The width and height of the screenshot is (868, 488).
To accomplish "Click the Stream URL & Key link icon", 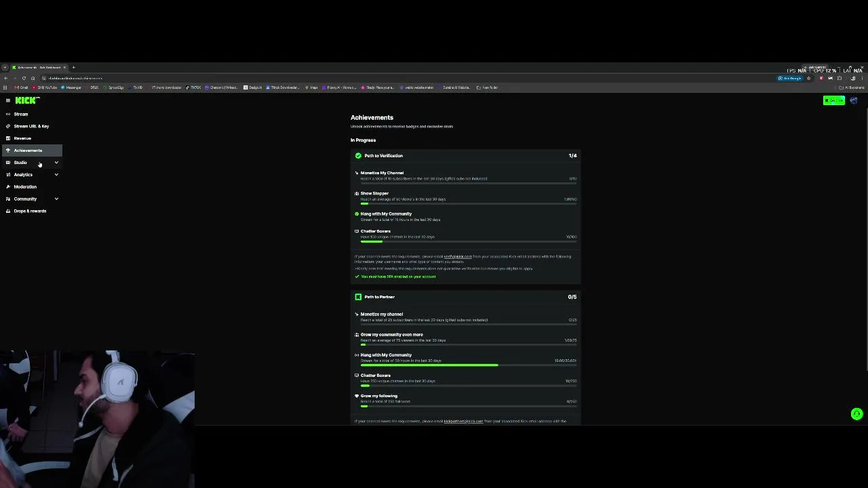I will [x=8, y=126].
